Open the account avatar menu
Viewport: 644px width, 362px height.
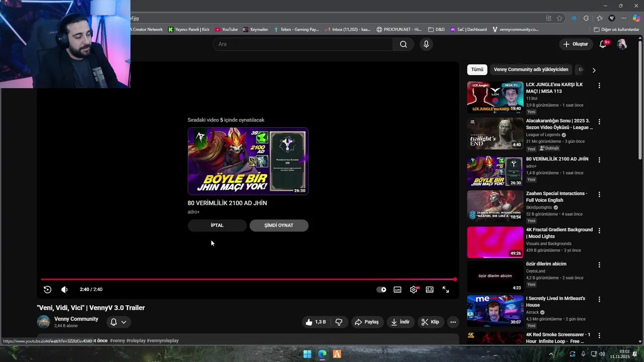tap(622, 44)
